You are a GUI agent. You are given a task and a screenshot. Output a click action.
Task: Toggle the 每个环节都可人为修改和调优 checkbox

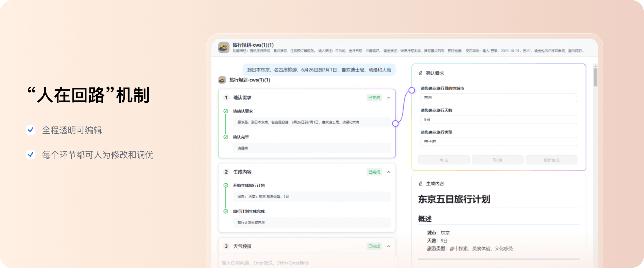tap(31, 155)
